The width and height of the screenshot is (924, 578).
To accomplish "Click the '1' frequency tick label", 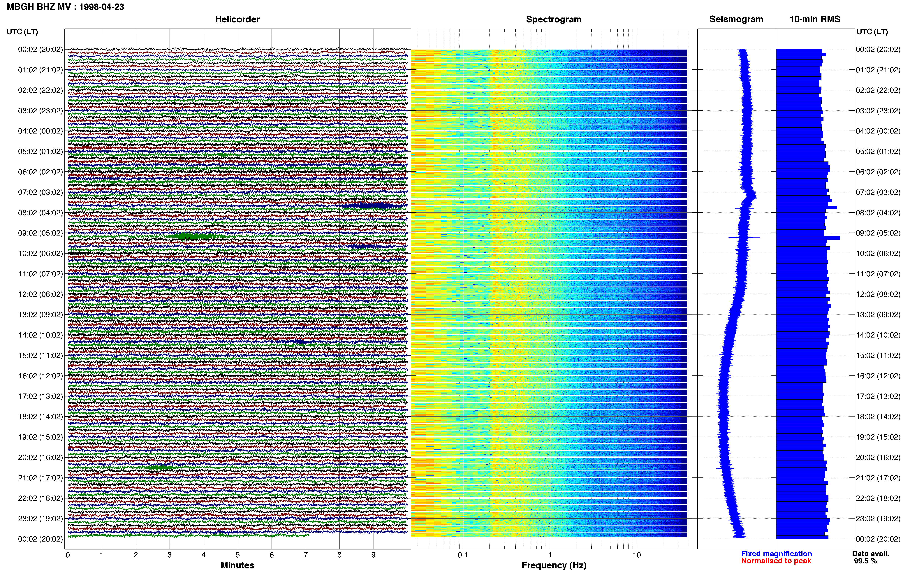I will tap(550, 555).
